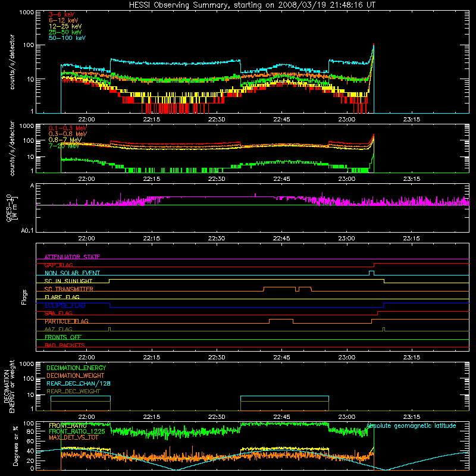Select the green 7-20 MeV legend label
Viewport: 476px width, 476px height.
(64, 146)
